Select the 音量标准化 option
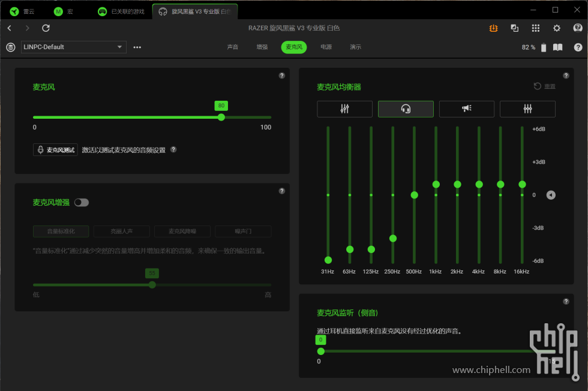Image resolution: width=588 pixels, height=391 pixels. pyautogui.click(x=61, y=231)
